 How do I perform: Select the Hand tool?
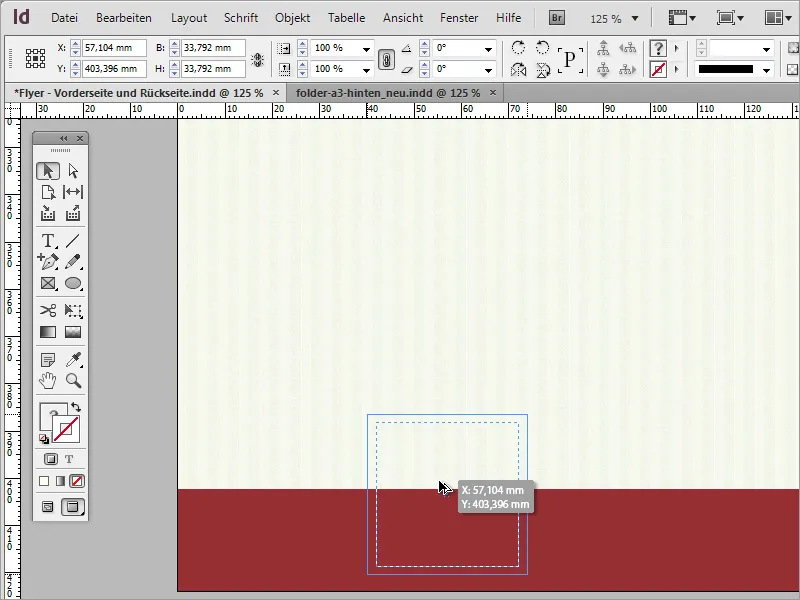coord(48,381)
